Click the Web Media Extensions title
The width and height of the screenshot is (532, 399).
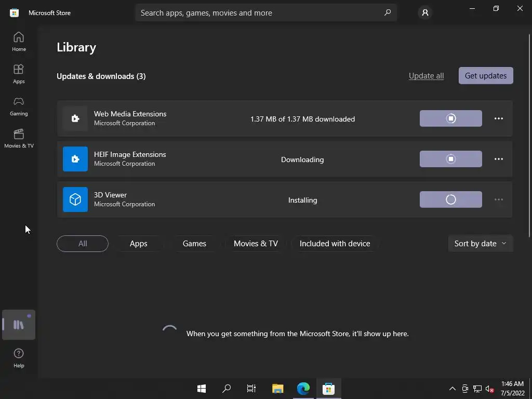click(x=130, y=114)
